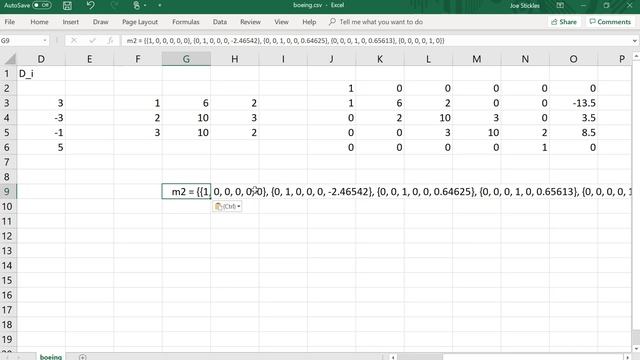Click cell M5 with value 10
The image size is (640, 360).
coord(477,133)
